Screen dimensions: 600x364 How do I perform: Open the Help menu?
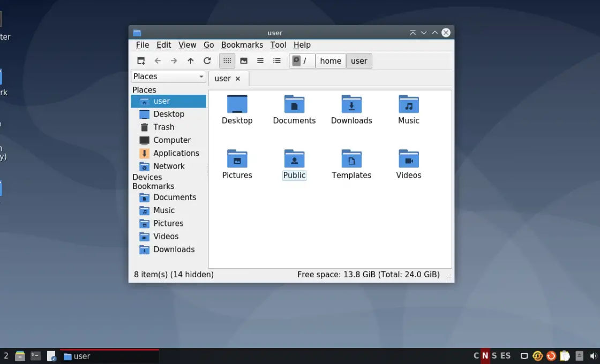click(302, 45)
